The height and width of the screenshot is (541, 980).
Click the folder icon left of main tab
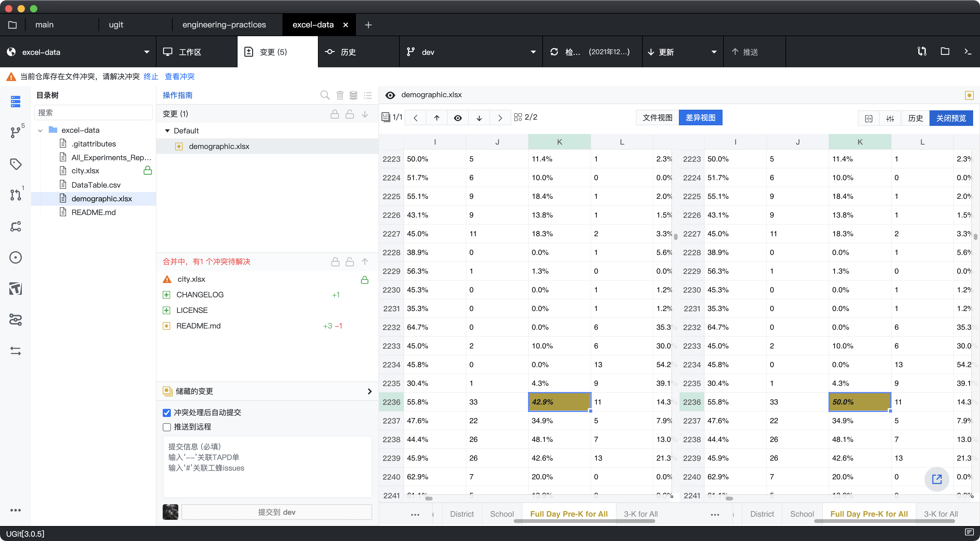pyautogui.click(x=12, y=25)
